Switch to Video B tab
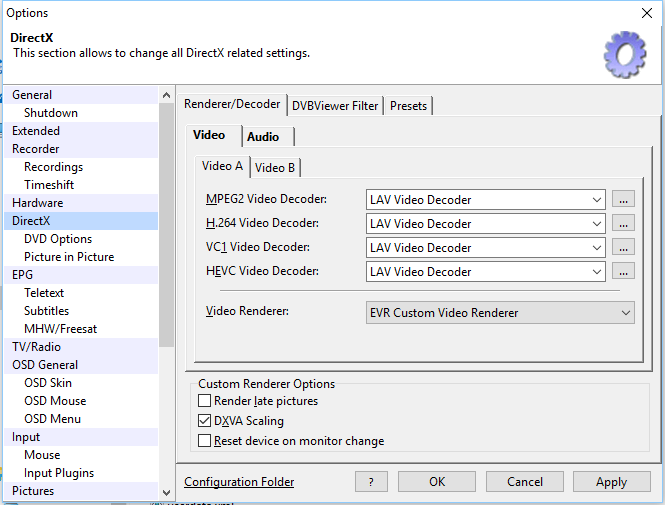 pos(275,168)
